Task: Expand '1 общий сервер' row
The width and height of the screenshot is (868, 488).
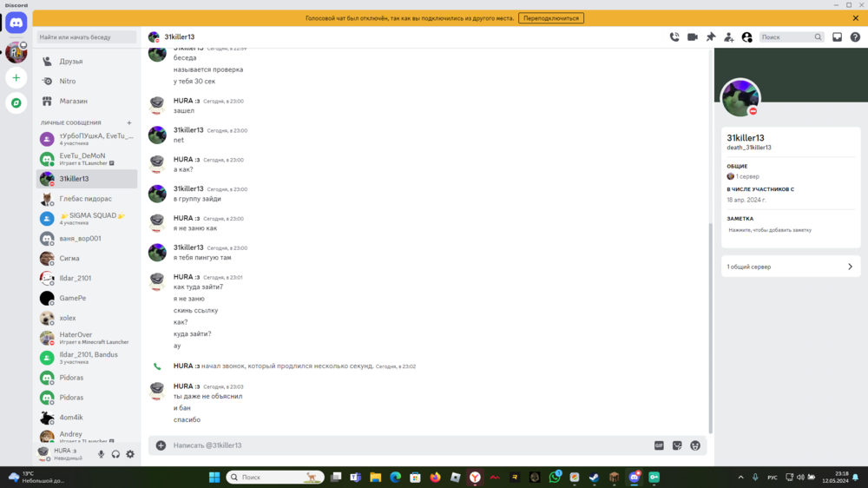Action: [x=791, y=267]
